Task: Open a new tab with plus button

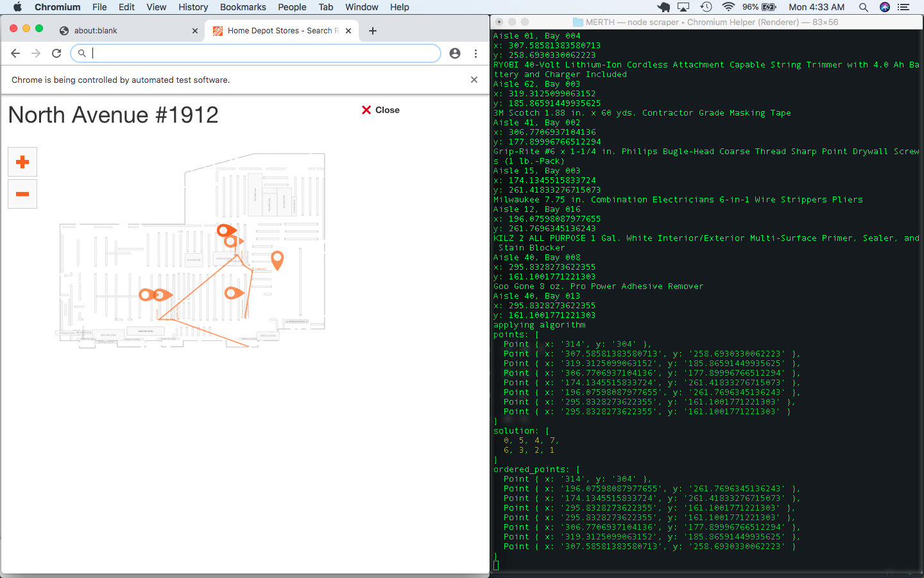Action: coord(373,31)
